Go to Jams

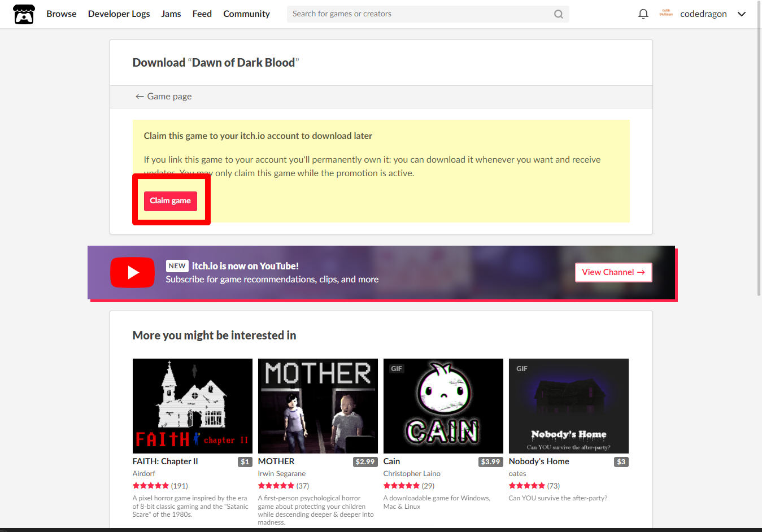coord(171,14)
